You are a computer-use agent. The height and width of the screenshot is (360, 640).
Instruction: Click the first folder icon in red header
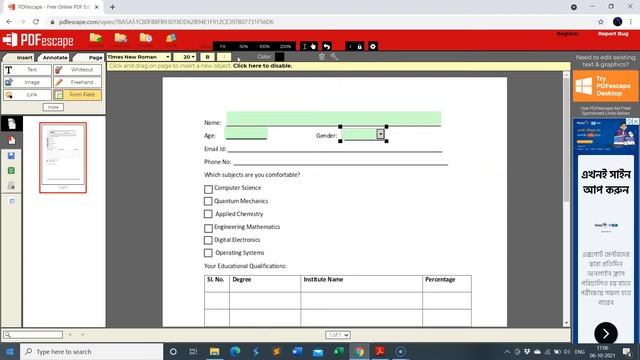(96, 38)
